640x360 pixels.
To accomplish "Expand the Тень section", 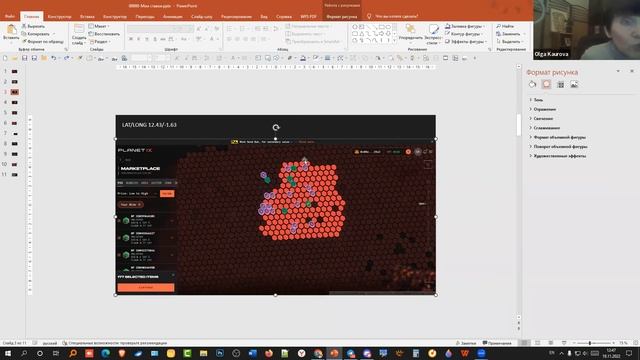I will pos(536,100).
